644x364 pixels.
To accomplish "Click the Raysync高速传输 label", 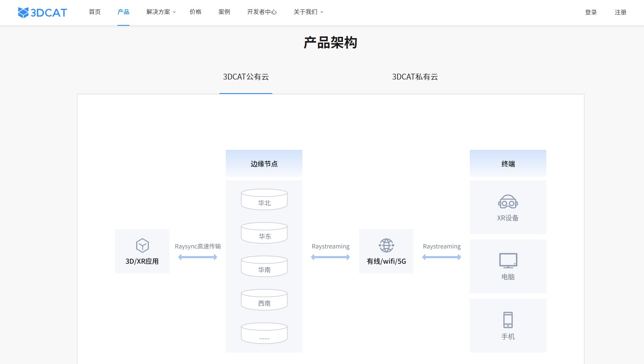I will click(197, 246).
